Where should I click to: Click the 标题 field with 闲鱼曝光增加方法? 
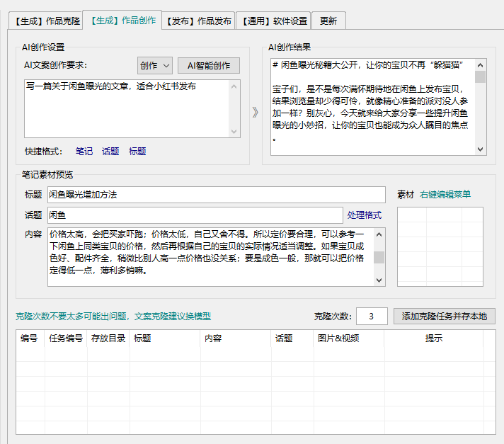[217, 195]
